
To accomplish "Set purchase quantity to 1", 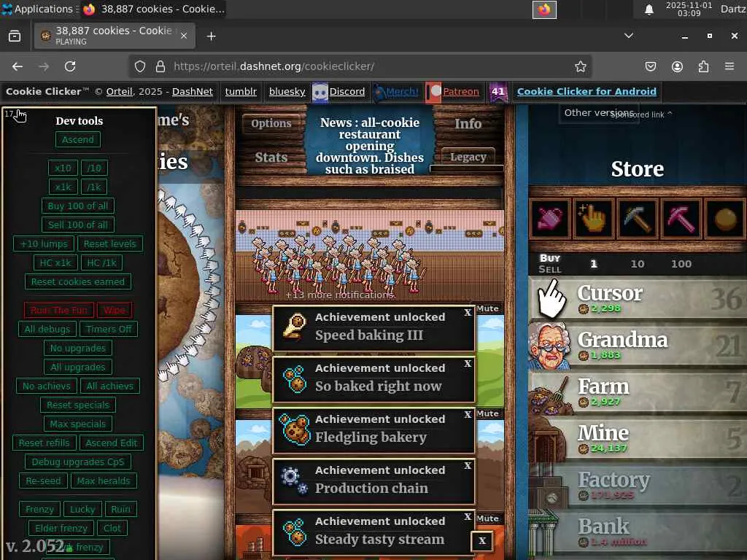I will point(594,264).
